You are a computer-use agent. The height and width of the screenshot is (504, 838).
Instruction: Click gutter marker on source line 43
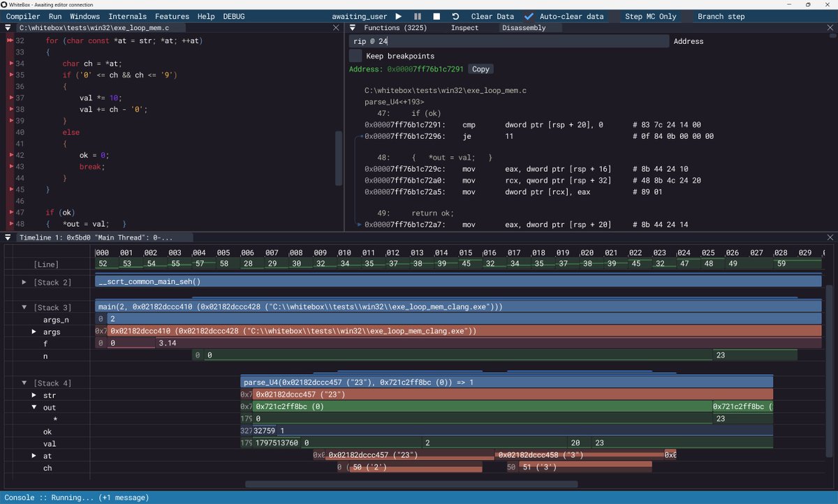(10, 167)
